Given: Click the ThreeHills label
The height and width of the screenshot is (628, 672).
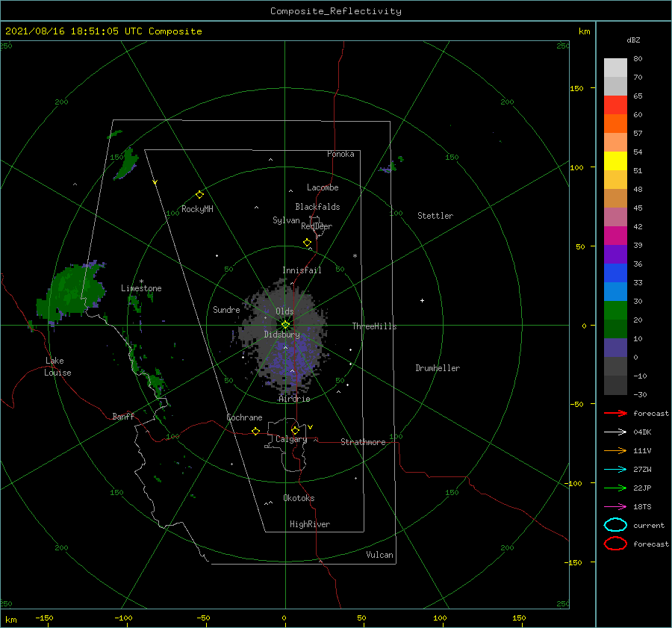Looking at the screenshot, I should [x=375, y=326].
